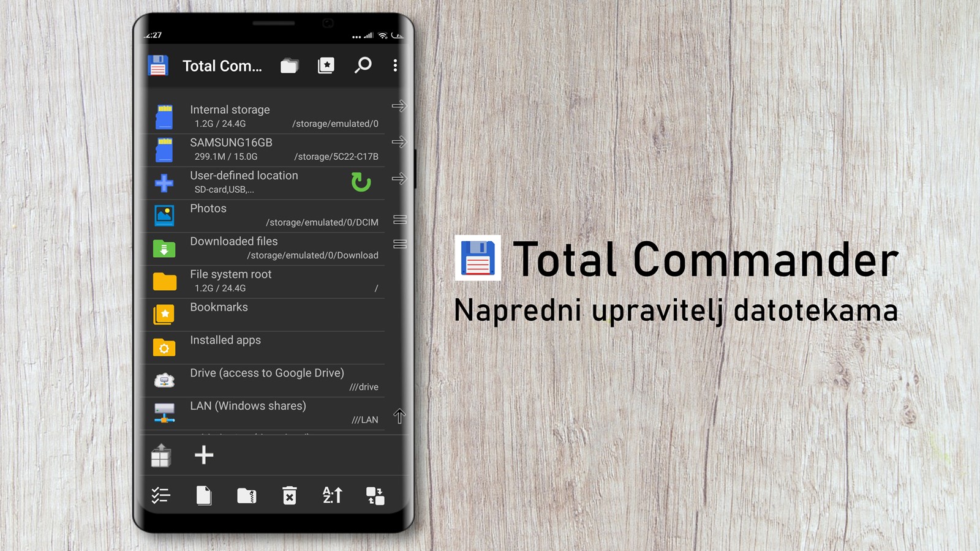Tap the home box icon in button bar
The height and width of the screenshot is (551, 980).
(161, 455)
